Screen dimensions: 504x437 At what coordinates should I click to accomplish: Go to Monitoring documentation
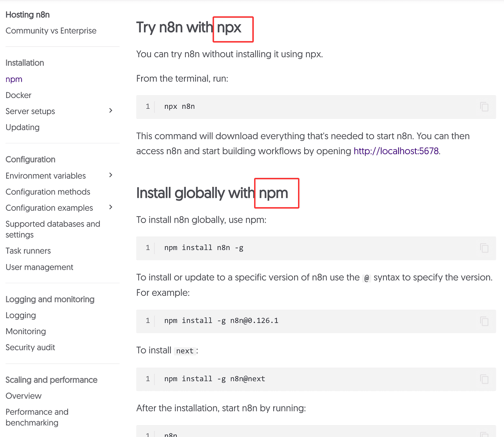tap(26, 331)
